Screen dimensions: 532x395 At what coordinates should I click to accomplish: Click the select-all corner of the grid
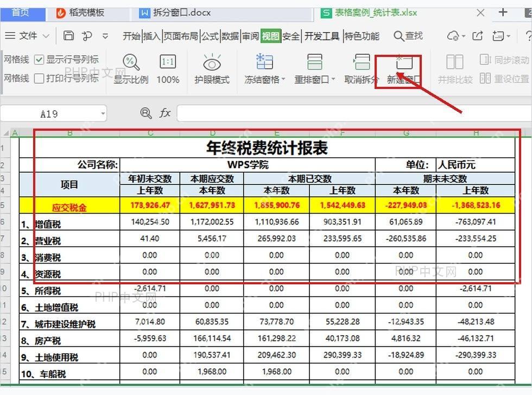click(x=6, y=133)
